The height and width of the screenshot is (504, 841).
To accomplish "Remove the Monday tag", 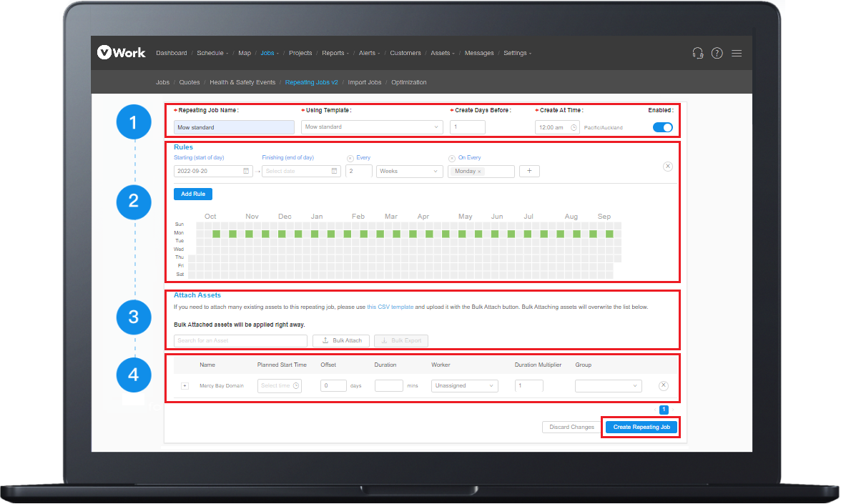I will 479,172.
